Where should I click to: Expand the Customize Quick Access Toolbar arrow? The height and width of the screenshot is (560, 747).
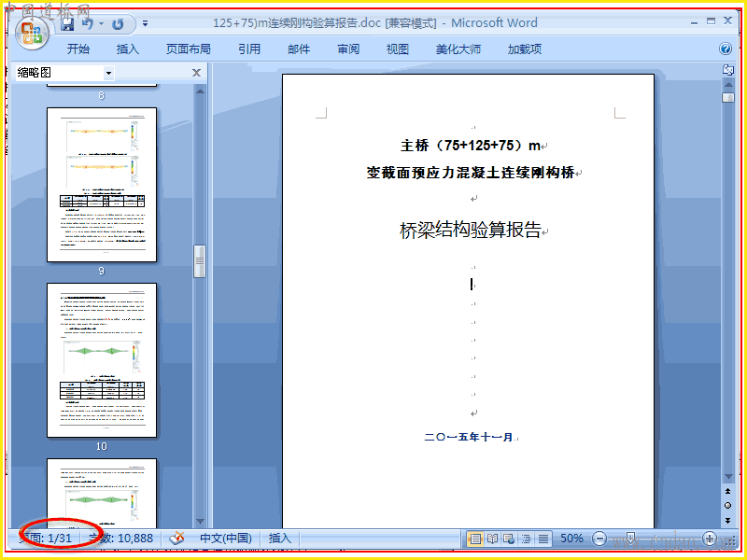[145, 23]
